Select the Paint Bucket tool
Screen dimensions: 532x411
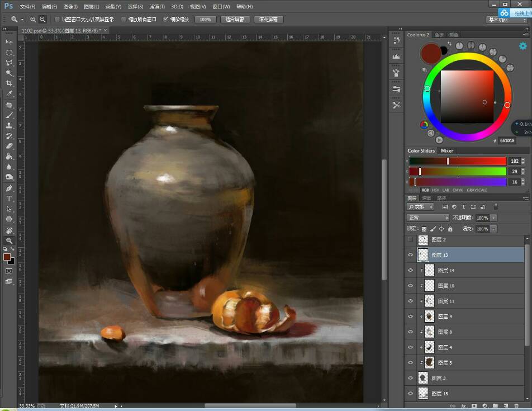[9, 156]
